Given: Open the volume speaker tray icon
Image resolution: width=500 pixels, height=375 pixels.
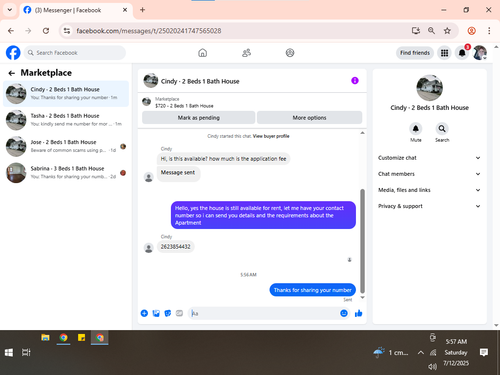Looking at the screenshot, I should pos(432,367).
